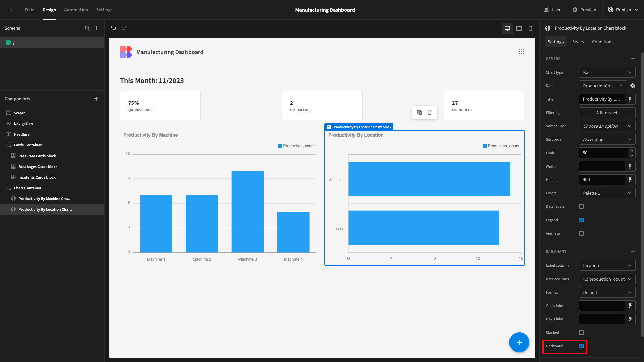Click the Limit field showing 50

603,153
